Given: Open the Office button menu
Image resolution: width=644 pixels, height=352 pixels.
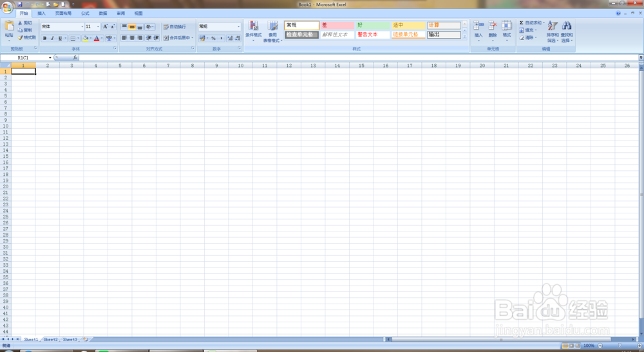Looking at the screenshot, I should coord(7,7).
